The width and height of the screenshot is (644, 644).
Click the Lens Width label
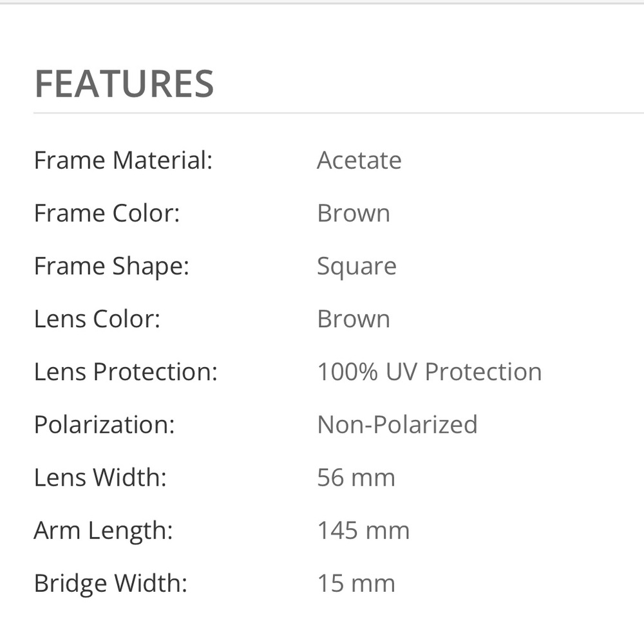[100, 477]
